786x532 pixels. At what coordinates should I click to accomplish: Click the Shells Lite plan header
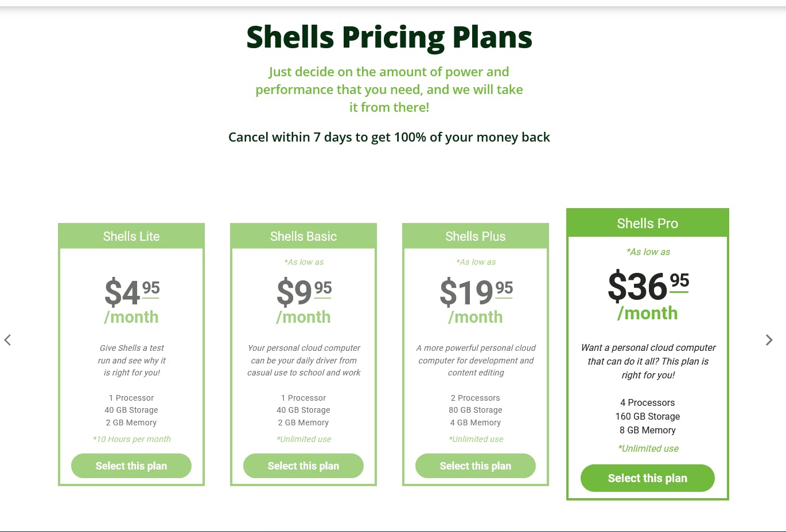pos(131,236)
